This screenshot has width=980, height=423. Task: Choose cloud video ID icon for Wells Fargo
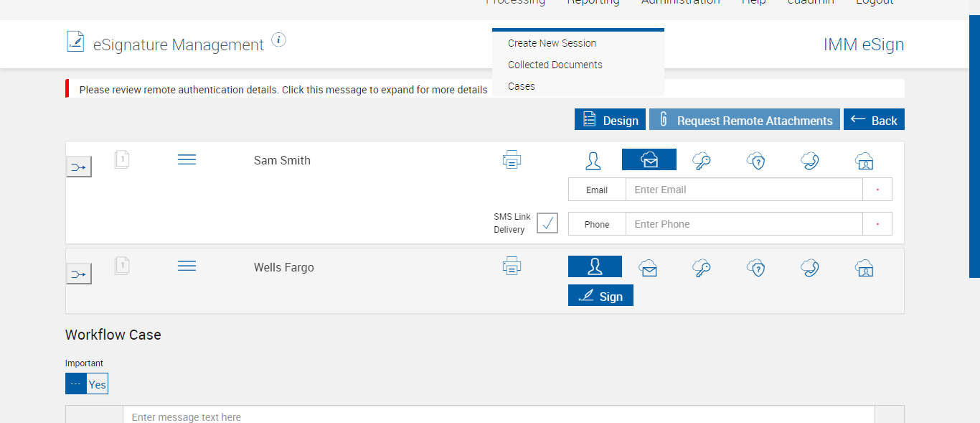click(x=864, y=268)
